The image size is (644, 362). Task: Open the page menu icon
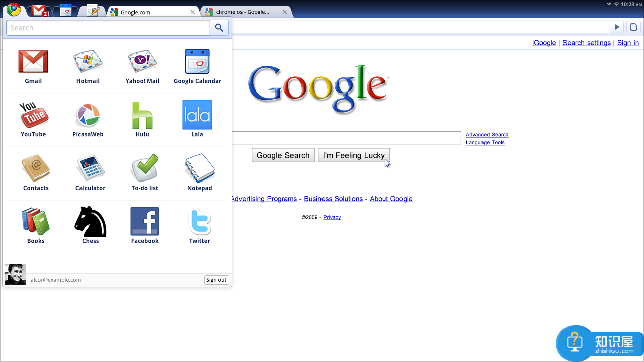(634, 27)
